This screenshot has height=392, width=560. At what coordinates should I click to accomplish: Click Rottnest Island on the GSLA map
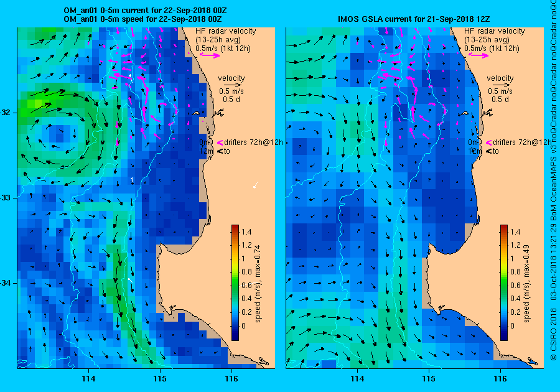(x=465, y=113)
